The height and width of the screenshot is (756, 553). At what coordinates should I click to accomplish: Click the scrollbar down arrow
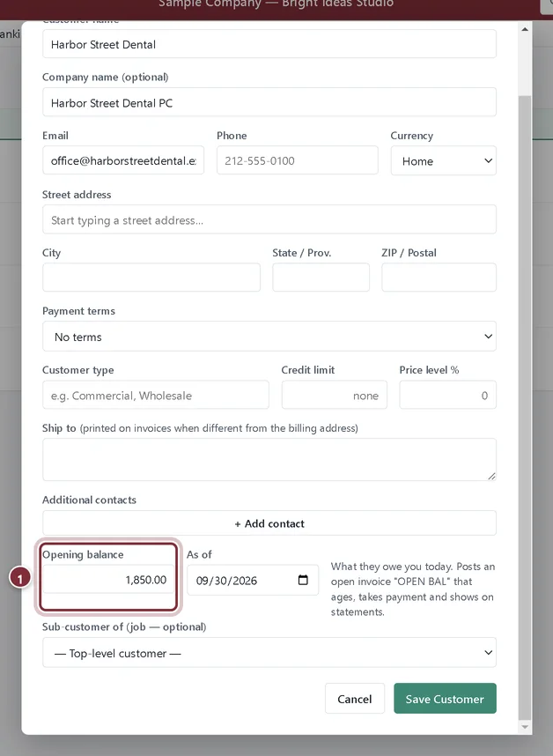pos(525,727)
